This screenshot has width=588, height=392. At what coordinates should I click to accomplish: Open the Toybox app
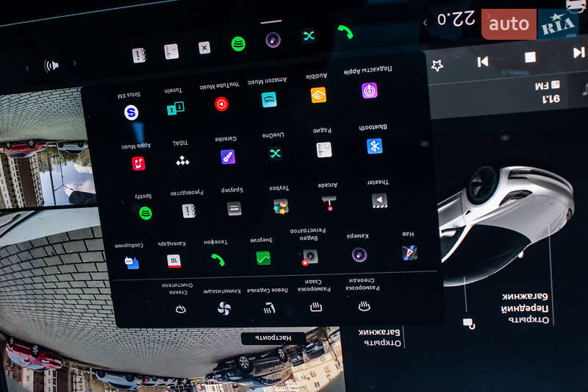click(x=281, y=206)
